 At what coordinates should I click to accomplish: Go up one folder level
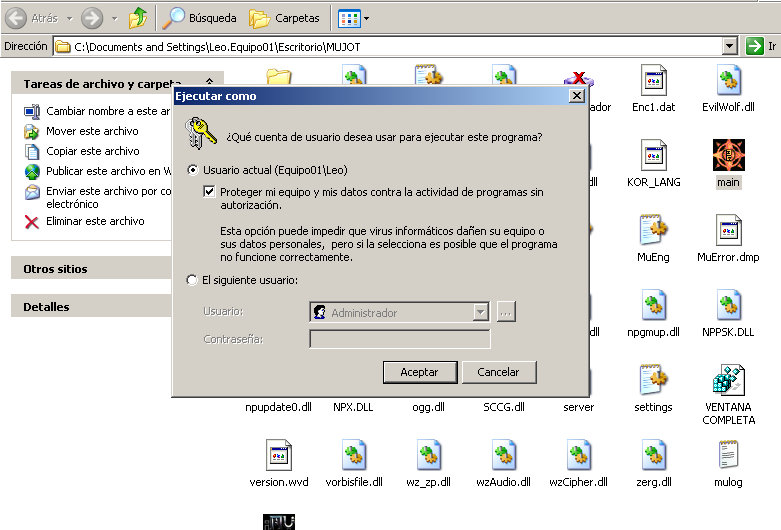(x=137, y=18)
